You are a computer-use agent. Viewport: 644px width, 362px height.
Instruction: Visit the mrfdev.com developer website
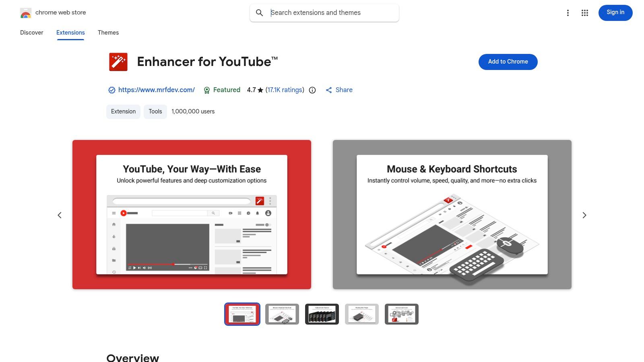156,90
